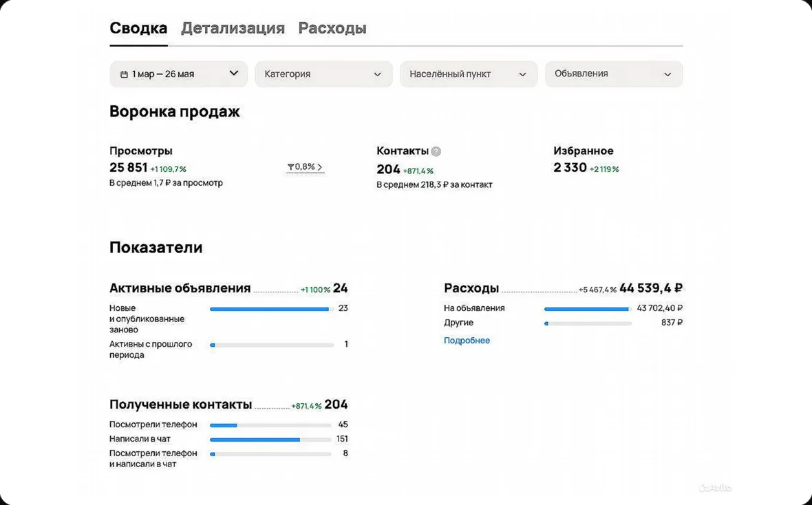Click the Активны с прошлого периода progress bar
This screenshot has width=812, height=505.
click(x=271, y=345)
